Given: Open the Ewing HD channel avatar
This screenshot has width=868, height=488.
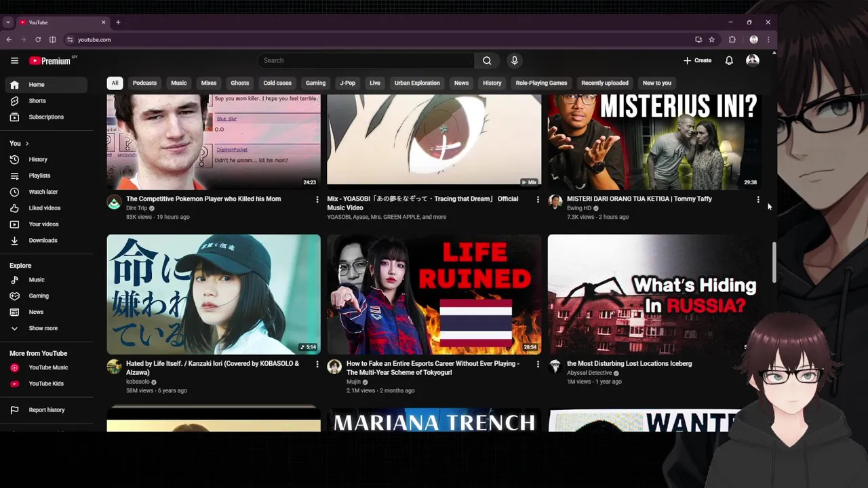Looking at the screenshot, I should [555, 202].
